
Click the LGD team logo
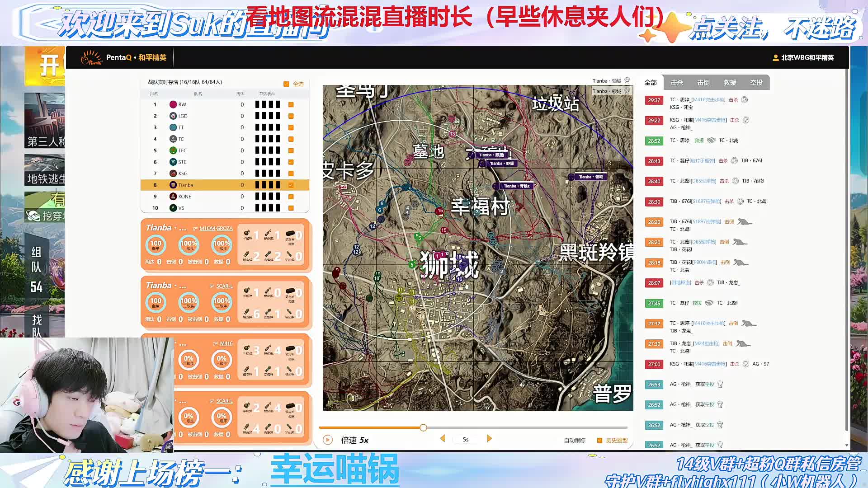173,116
